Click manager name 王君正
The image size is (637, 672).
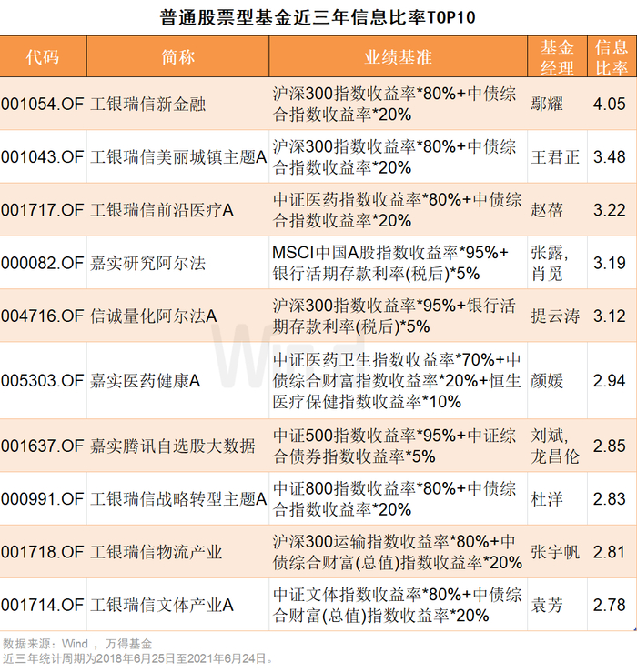tap(555, 157)
